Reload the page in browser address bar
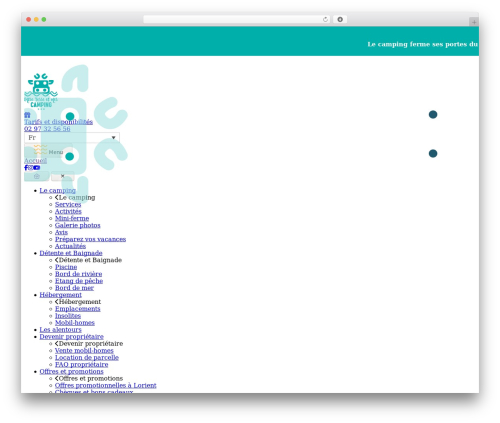The image size is (500, 423). (325, 19)
